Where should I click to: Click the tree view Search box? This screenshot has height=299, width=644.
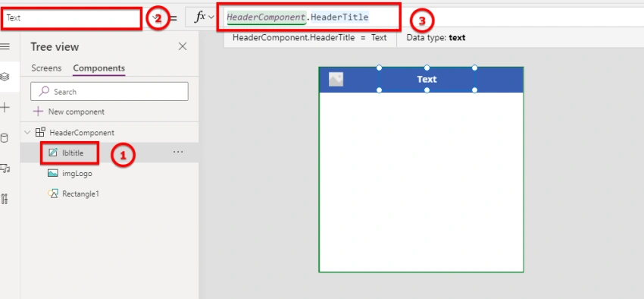[109, 91]
